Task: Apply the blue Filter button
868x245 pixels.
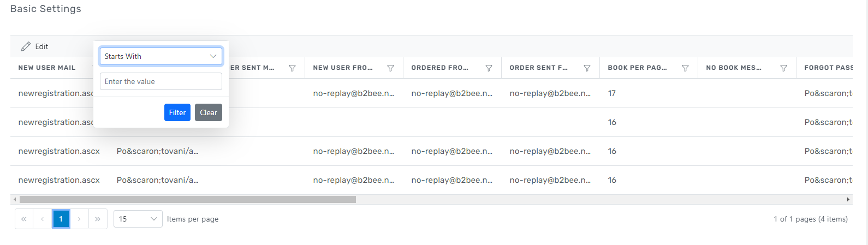Action: tap(177, 112)
